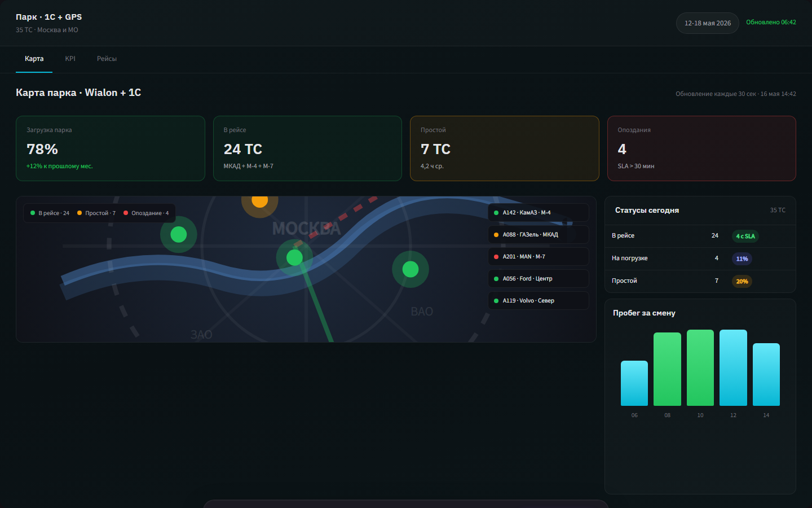Viewport: 812px width, 508px height.
Task: Select vehicle A201 · MAN · М-7
Action: coord(539,257)
